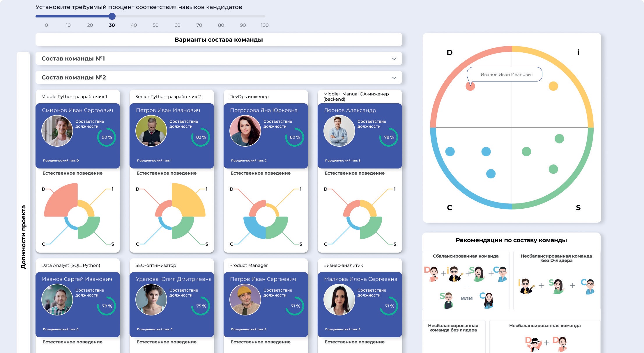
Task: Click the topmost green dot in S quadrant
Action: (559, 139)
